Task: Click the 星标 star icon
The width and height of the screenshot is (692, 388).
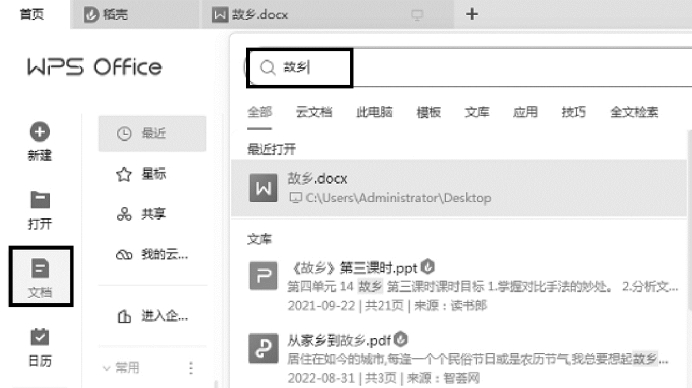Action: pos(124,174)
